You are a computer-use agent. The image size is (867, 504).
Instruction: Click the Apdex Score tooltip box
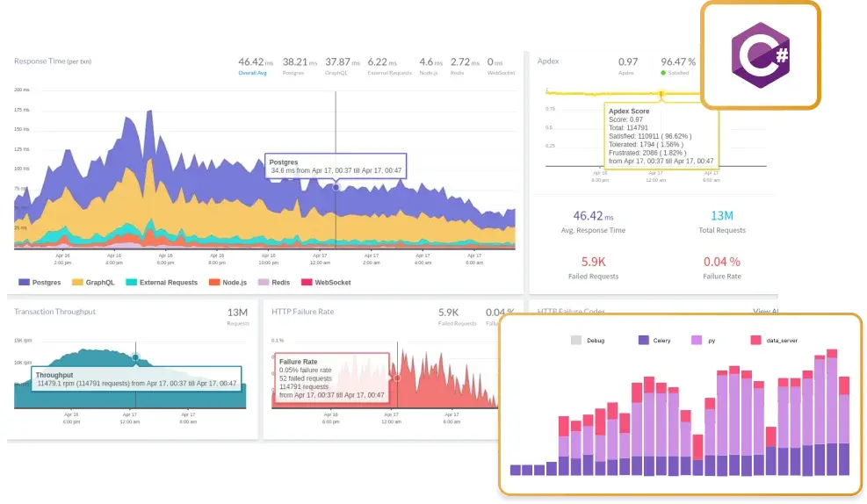click(661, 135)
